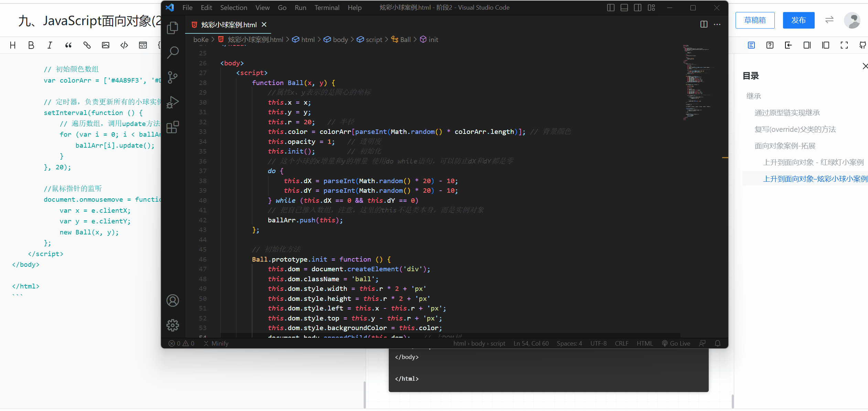Open the Explorer view in activity bar
Screen dimensions: 868x411
pyautogui.click(x=173, y=28)
